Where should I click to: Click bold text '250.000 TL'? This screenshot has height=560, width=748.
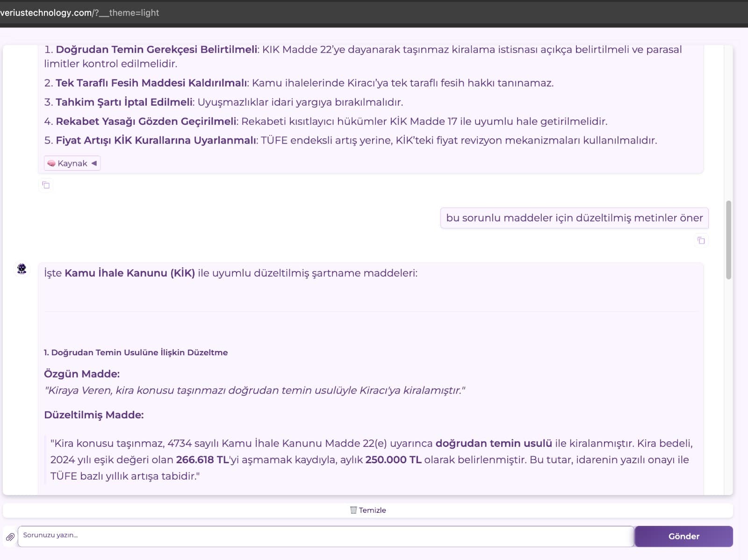tap(393, 459)
